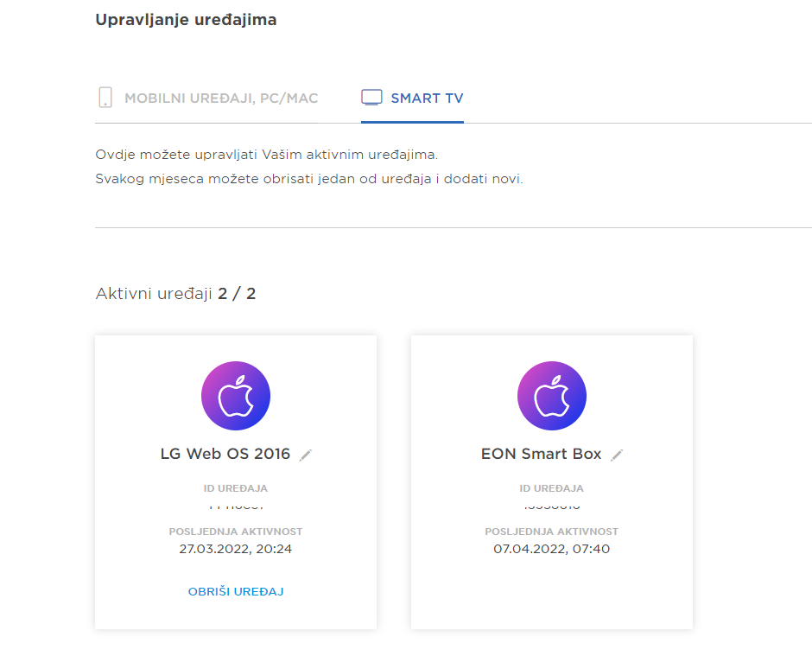
Task: Delete the LG device with OBRIŠI UREĐAJ
Action: click(x=236, y=592)
